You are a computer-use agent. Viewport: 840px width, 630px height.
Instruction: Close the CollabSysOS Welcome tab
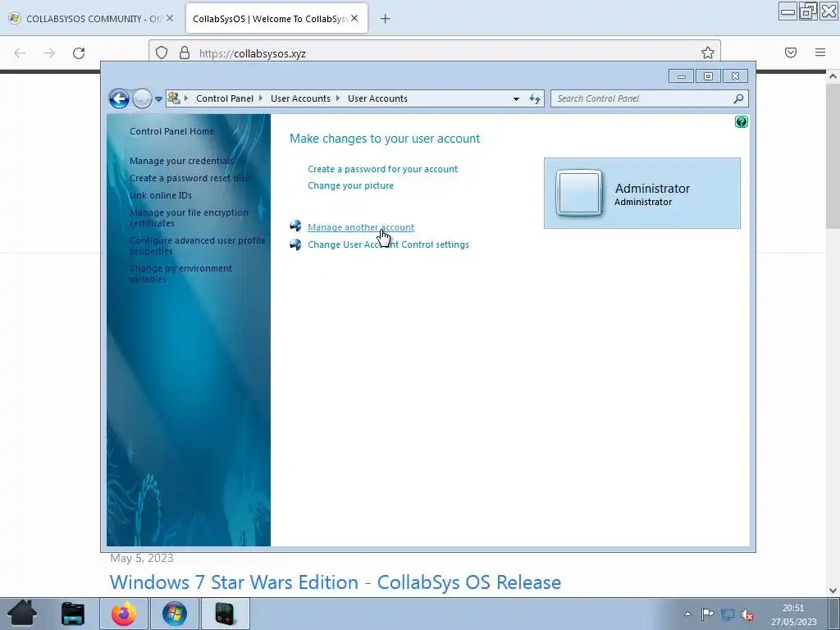pyautogui.click(x=354, y=18)
